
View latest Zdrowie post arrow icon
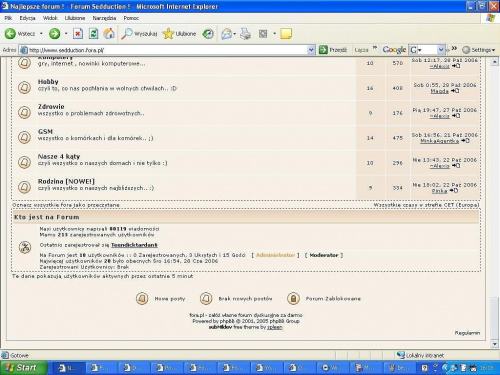pos(456,116)
